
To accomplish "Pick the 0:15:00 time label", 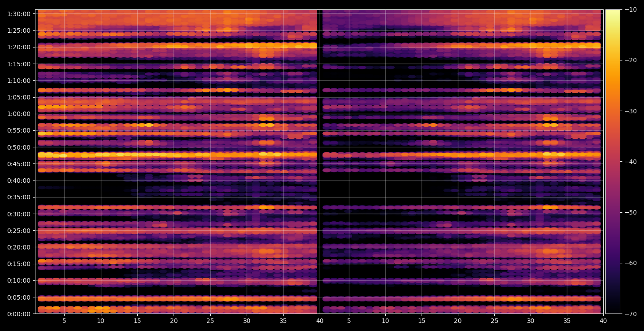I will pos(19,264).
